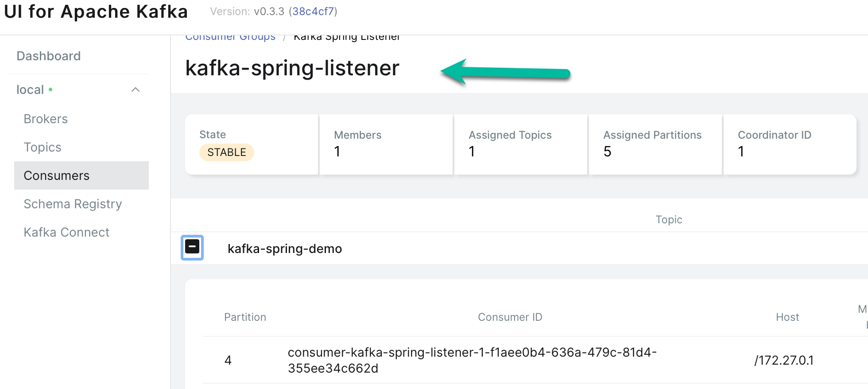Click the Members count card
This screenshot has height=389, width=868.
click(x=386, y=144)
